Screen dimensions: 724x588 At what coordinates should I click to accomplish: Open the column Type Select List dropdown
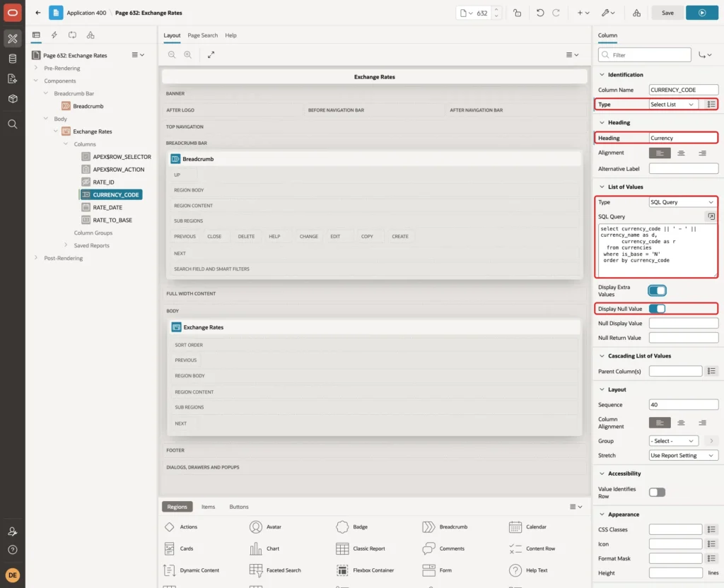coord(672,105)
